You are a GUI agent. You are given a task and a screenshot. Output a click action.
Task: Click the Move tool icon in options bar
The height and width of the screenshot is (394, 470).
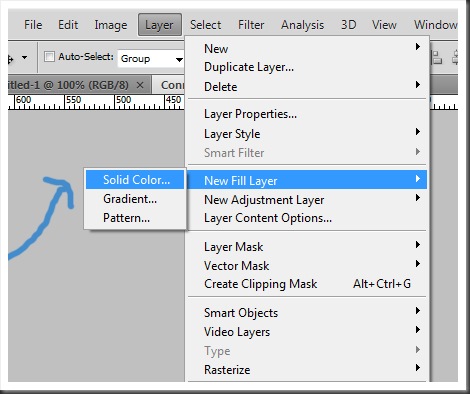point(11,59)
